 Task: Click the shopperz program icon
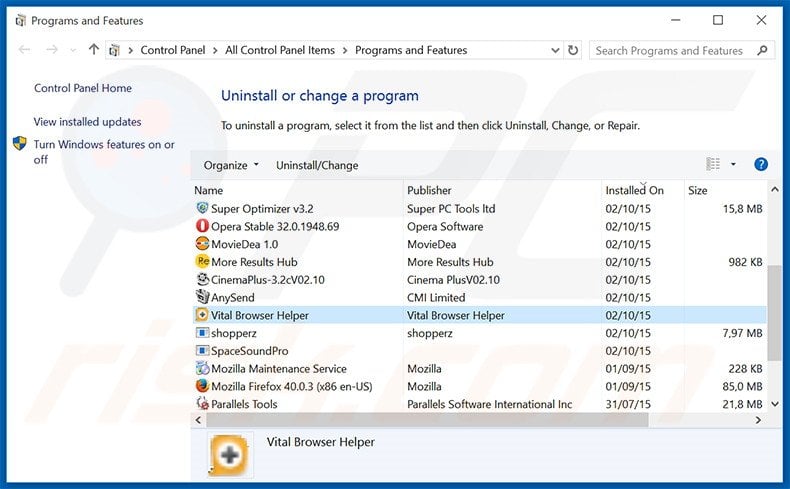pyautogui.click(x=202, y=332)
